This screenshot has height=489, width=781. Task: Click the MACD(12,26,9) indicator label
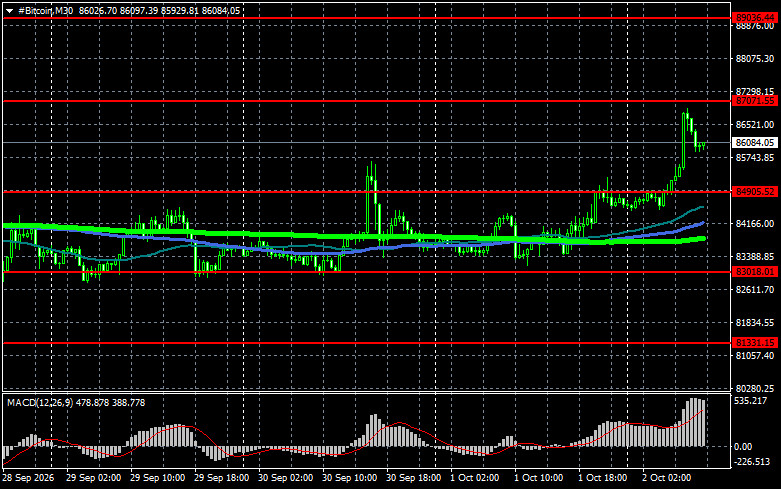click(41, 402)
